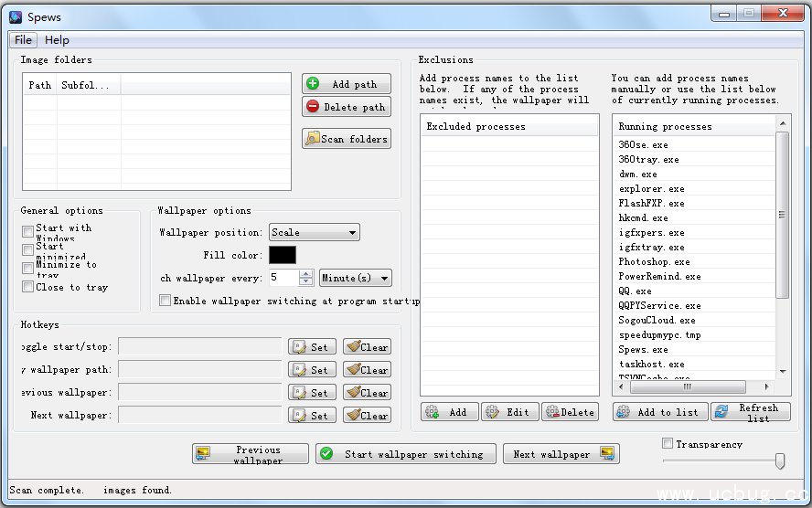Screen dimensions: 812x508
Task: Open the File menu
Action: click(x=23, y=40)
